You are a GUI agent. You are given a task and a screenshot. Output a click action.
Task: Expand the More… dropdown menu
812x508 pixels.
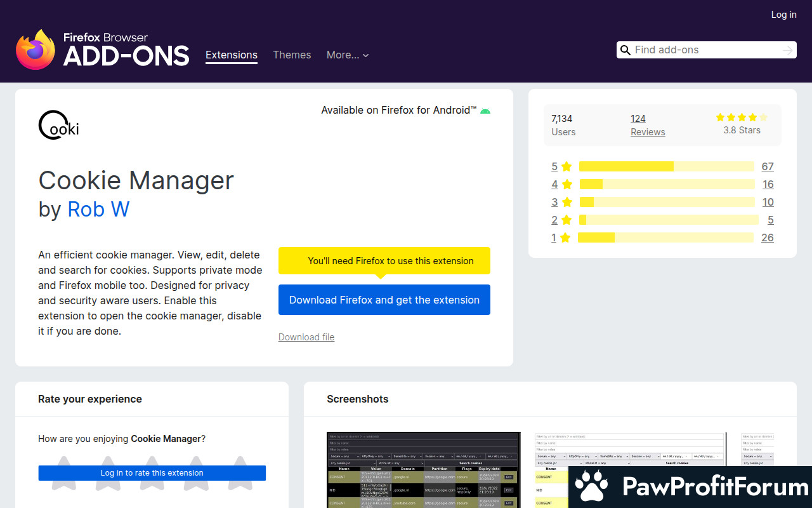347,55
